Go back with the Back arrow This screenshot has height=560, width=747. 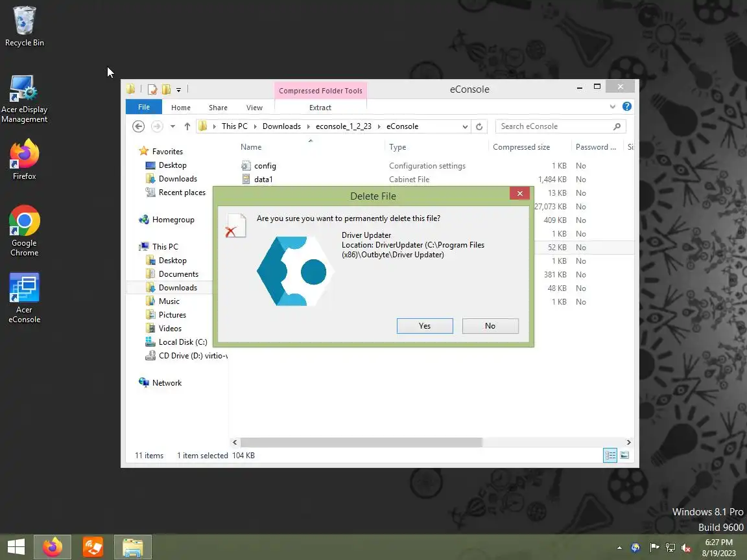(138, 126)
